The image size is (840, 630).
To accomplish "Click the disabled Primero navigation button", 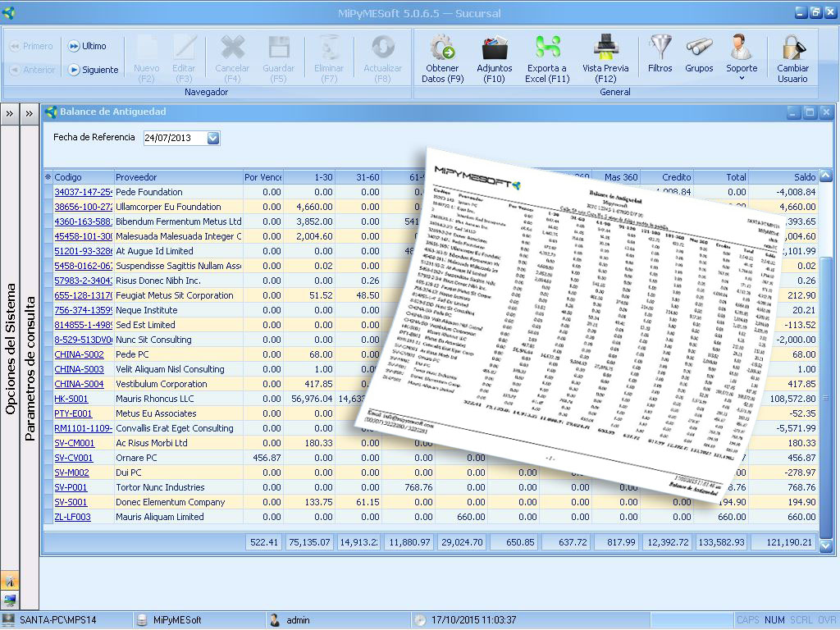I will 31,46.
